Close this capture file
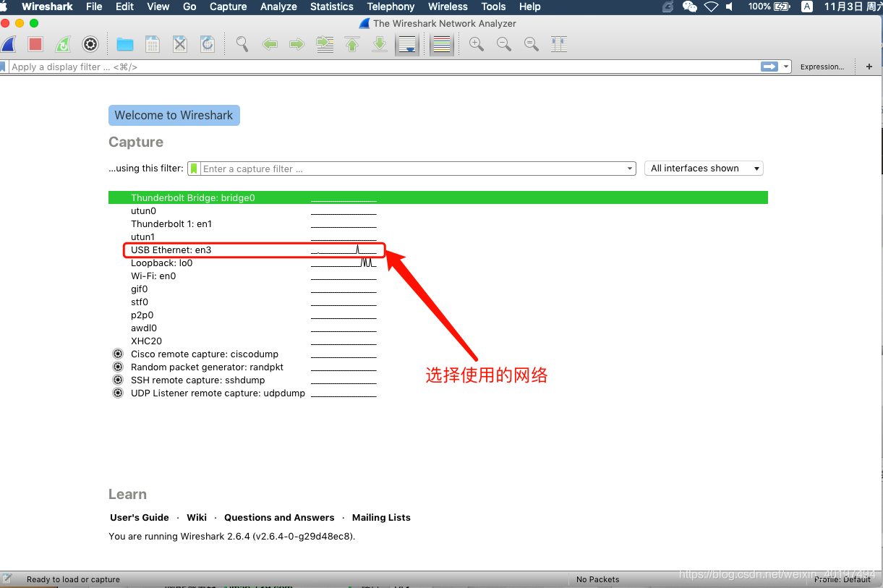Screen dimensions: 883x588 [180, 44]
